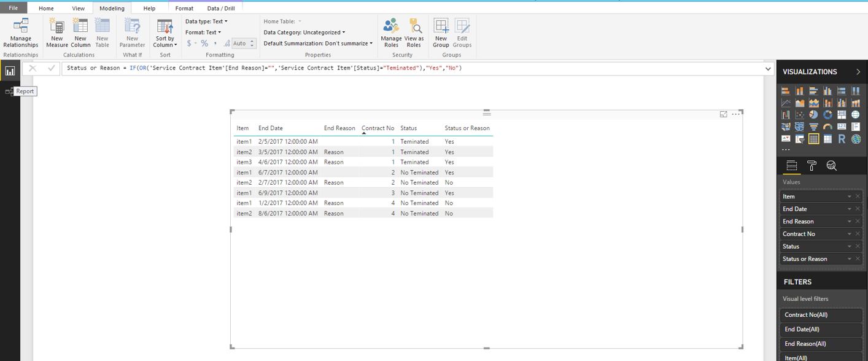Select the gauge visual
The height and width of the screenshot is (361, 868).
pyautogui.click(x=827, y=127)
